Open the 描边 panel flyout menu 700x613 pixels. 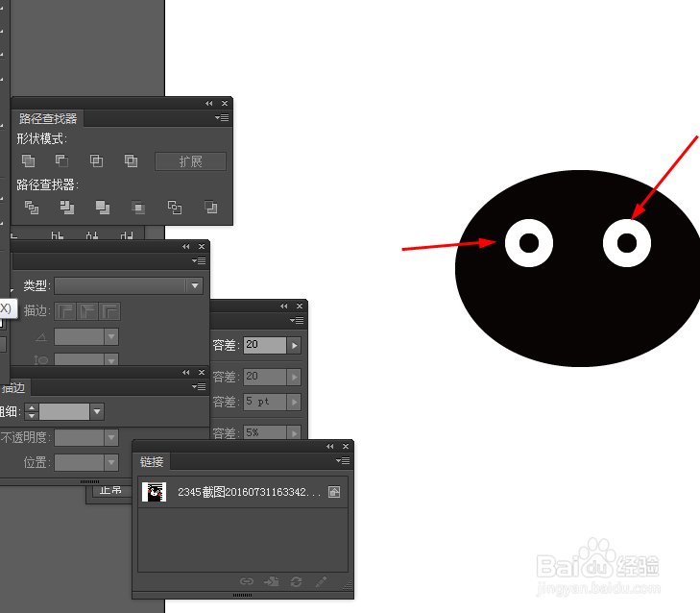199,386
